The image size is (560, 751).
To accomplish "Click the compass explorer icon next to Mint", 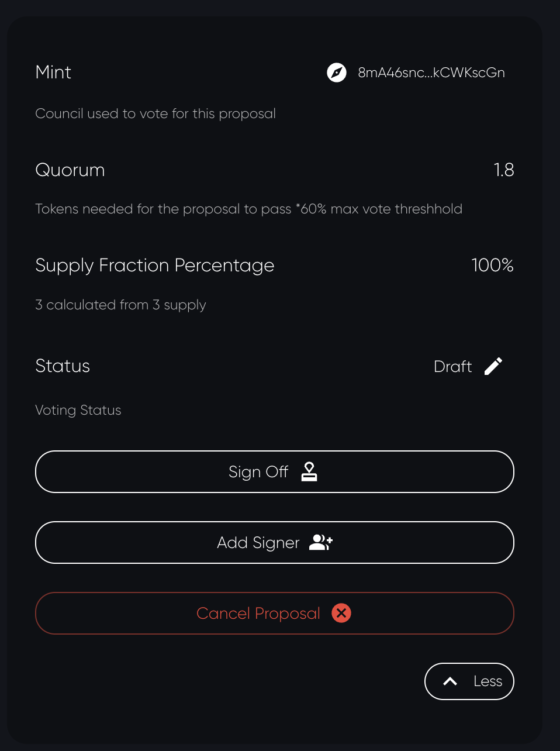I will click(337, 73).
